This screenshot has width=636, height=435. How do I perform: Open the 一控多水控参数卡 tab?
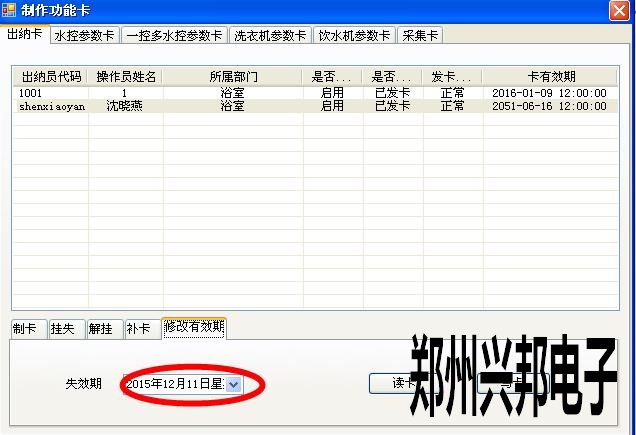[174, 36]
